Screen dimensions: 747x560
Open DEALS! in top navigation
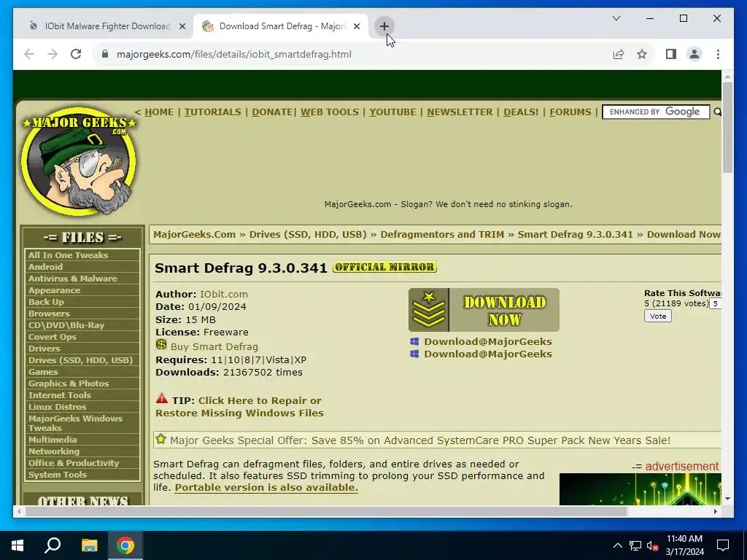point(521,112)
